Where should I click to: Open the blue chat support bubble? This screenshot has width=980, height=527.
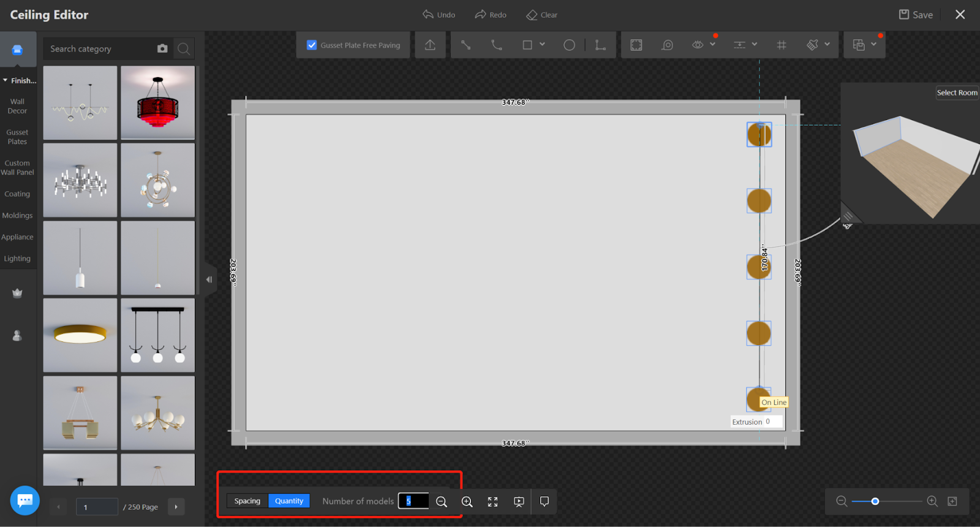[x=25, y=501]
